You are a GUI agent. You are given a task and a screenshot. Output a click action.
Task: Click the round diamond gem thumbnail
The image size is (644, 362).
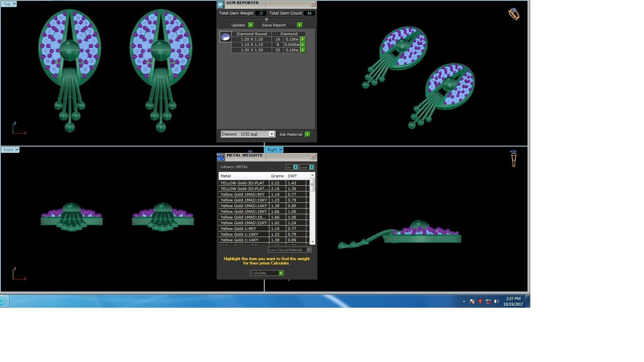225,37
